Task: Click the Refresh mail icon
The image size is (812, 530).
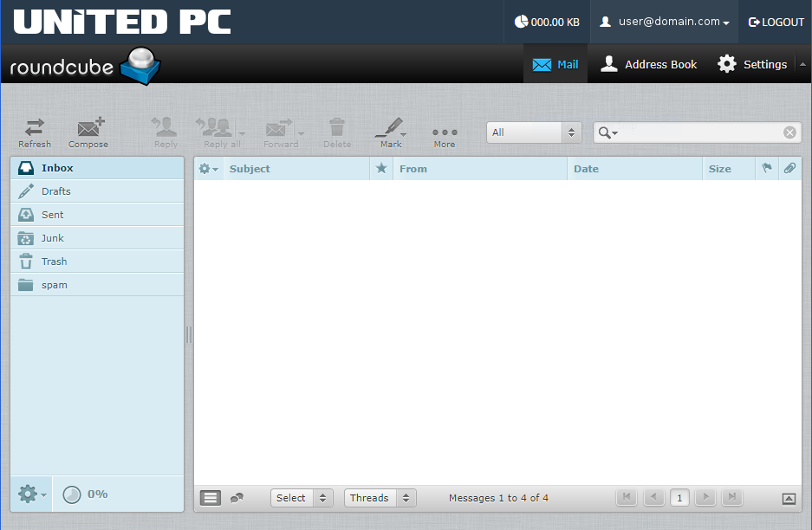Action: 34,130
